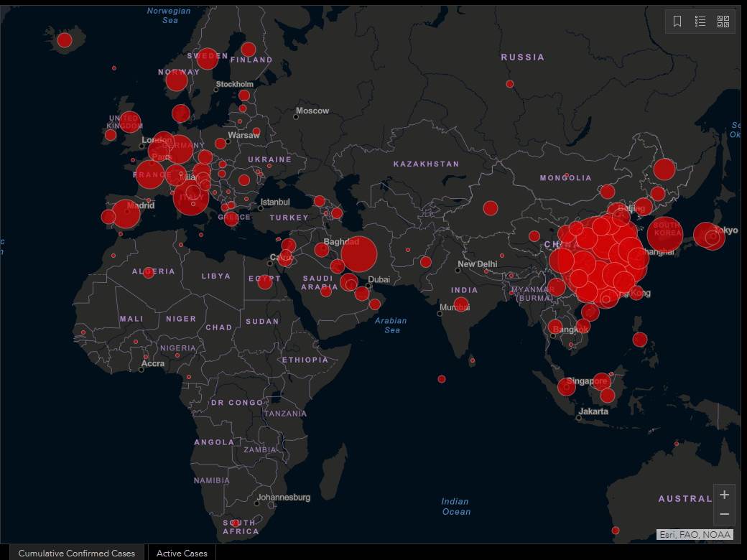
Task: Open the bookmarks panel
Action: 676,22
